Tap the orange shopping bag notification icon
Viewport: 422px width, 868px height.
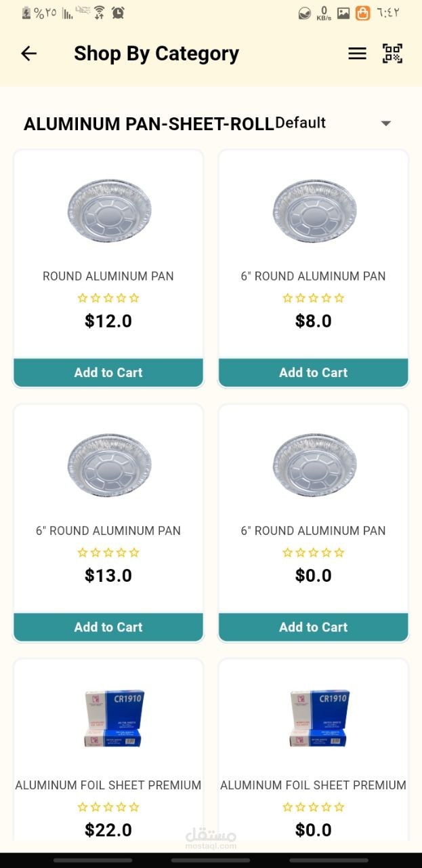[363, 13]
